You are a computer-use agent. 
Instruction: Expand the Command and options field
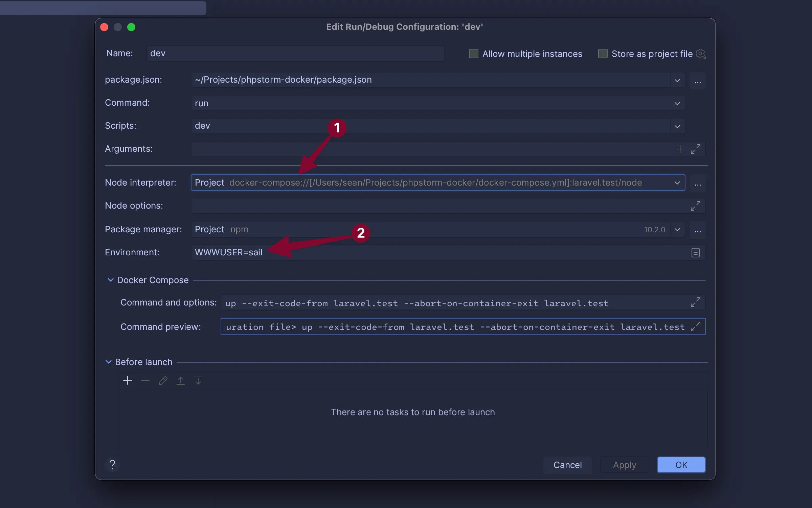click(x=696, y=302)
